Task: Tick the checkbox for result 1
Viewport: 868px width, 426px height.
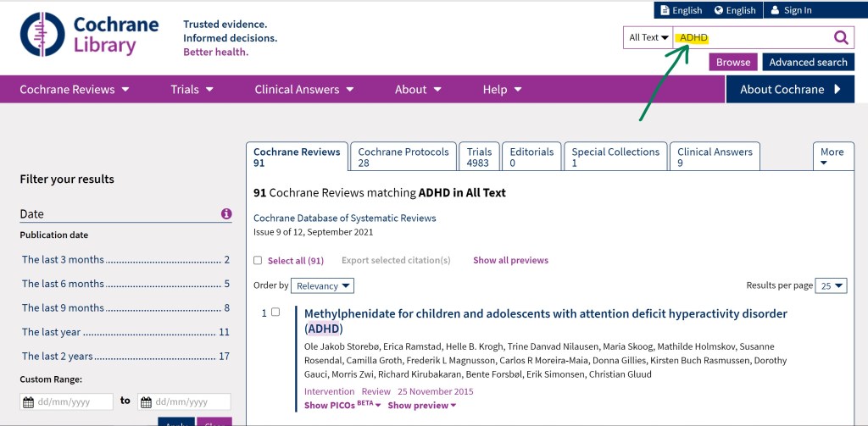Action: click(x=275, y=313)
